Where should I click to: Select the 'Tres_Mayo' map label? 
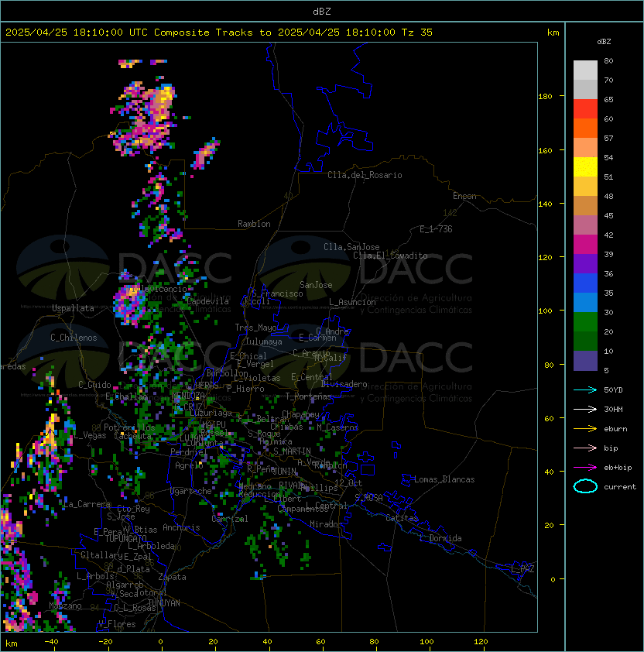pyautogui.click(x=255, y=328)
